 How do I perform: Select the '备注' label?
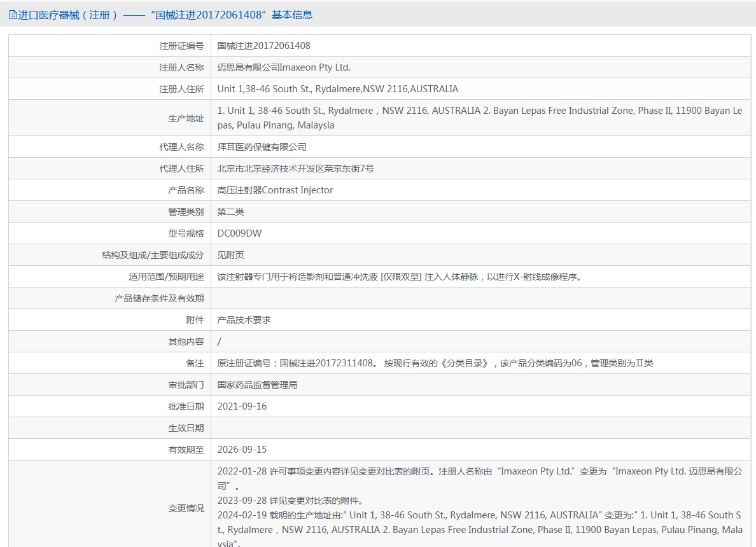point(195,364)
